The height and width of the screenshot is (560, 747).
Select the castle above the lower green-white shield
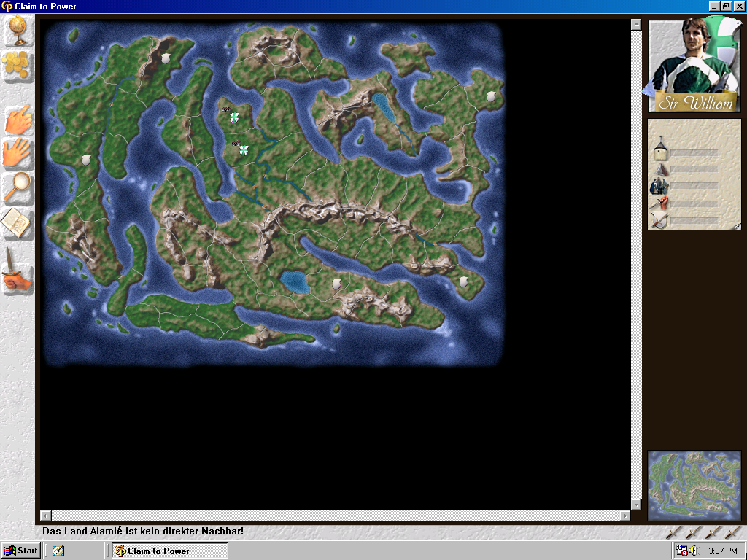236,143
